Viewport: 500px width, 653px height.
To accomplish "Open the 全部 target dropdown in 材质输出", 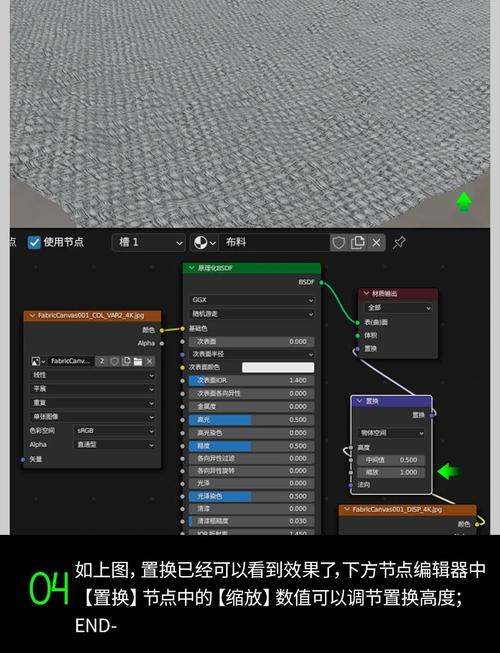I will (398, 308).
